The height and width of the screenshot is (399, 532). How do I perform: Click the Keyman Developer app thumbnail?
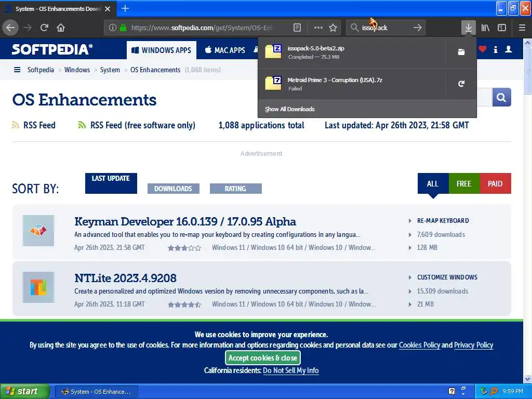38,231
